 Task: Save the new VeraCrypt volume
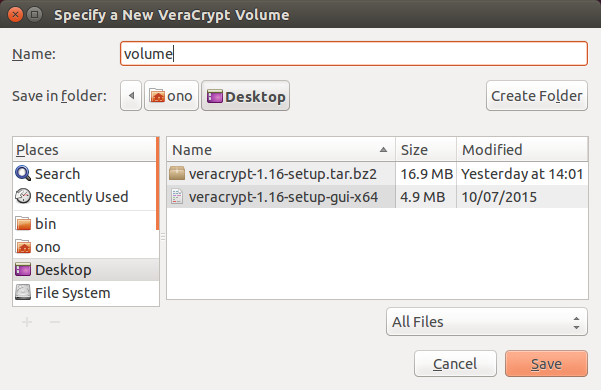(546, 364)
